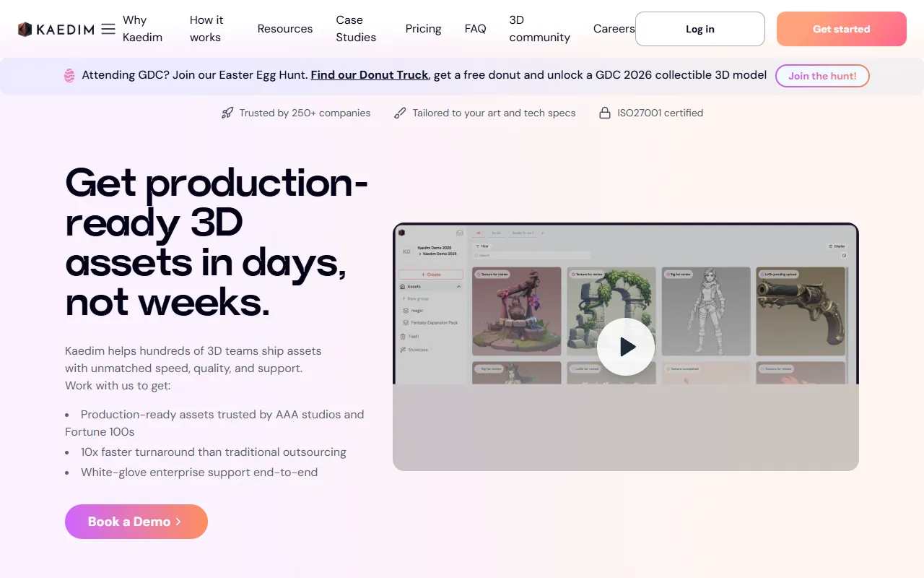The height and width of the screenshot is (578, 924).
Task: Collapse the Assets section chevron in preview
Action: pyautogui.click(x=458, y=287)
